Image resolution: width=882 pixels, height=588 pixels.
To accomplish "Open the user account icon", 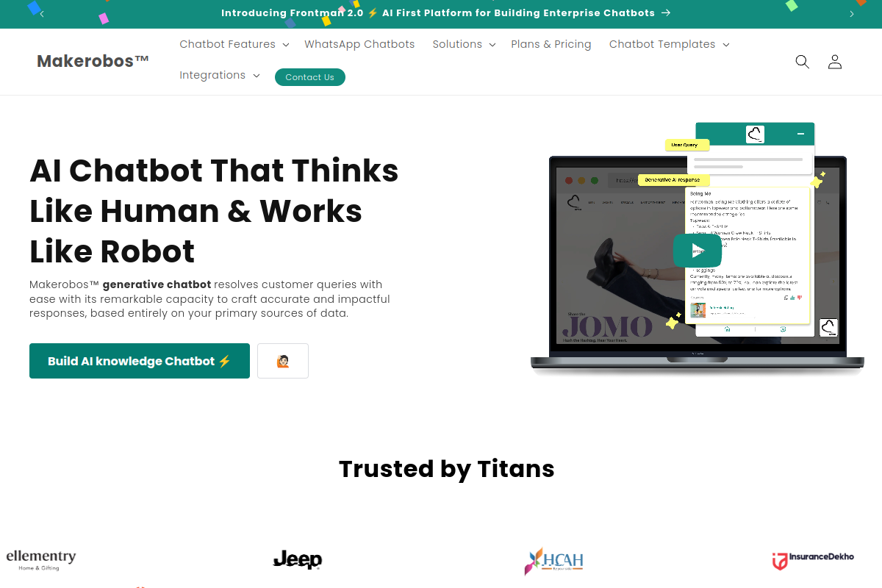I will [x=834, y=62].
